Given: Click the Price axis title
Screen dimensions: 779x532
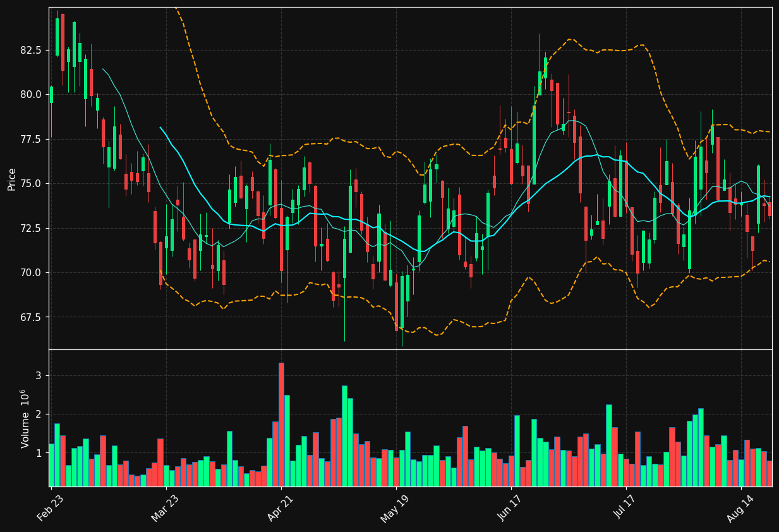Looking at the screenshot, I should 12,178.
